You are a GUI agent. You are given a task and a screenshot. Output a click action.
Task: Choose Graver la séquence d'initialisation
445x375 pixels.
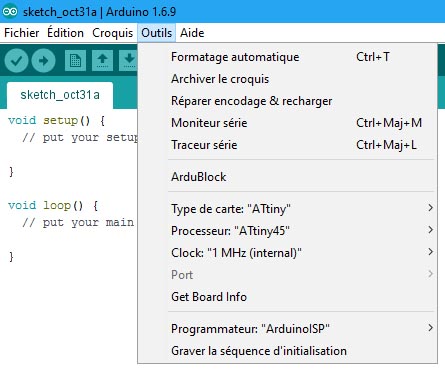pos(287,351)
